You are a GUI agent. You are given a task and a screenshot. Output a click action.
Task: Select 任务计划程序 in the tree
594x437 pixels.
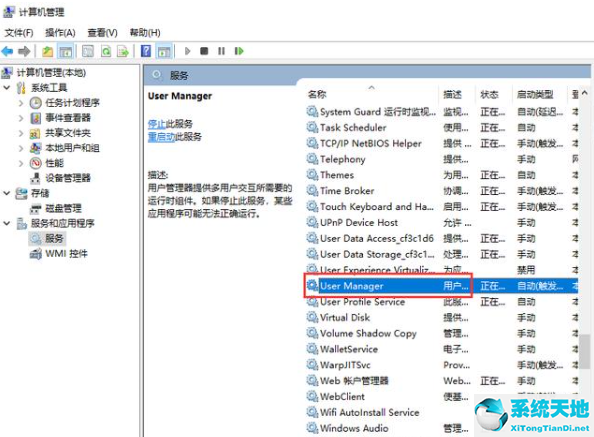(72, 103)
